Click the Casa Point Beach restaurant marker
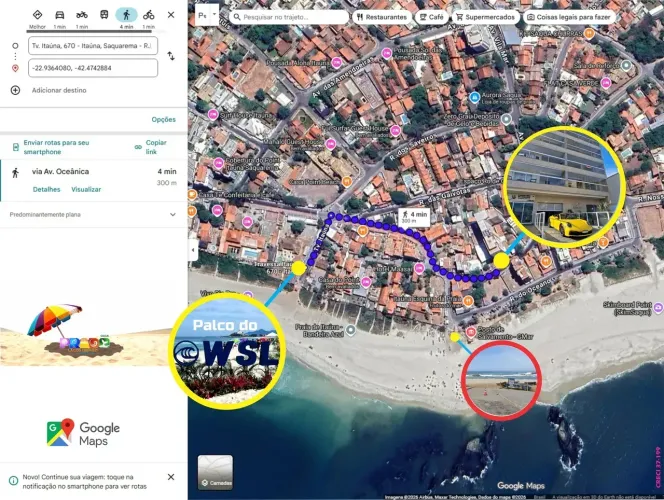This screenshot has height=500, width=664. [347, 182]
